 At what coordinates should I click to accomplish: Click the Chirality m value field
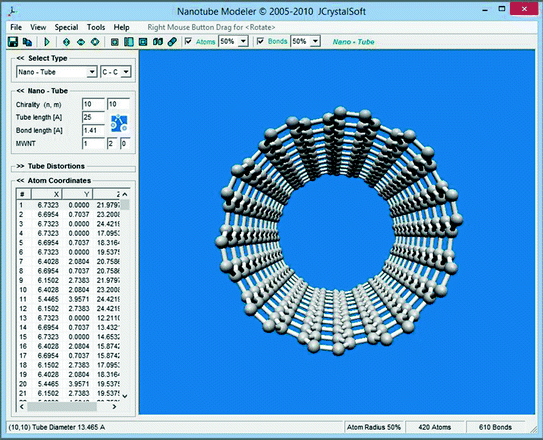coord(118,104)
